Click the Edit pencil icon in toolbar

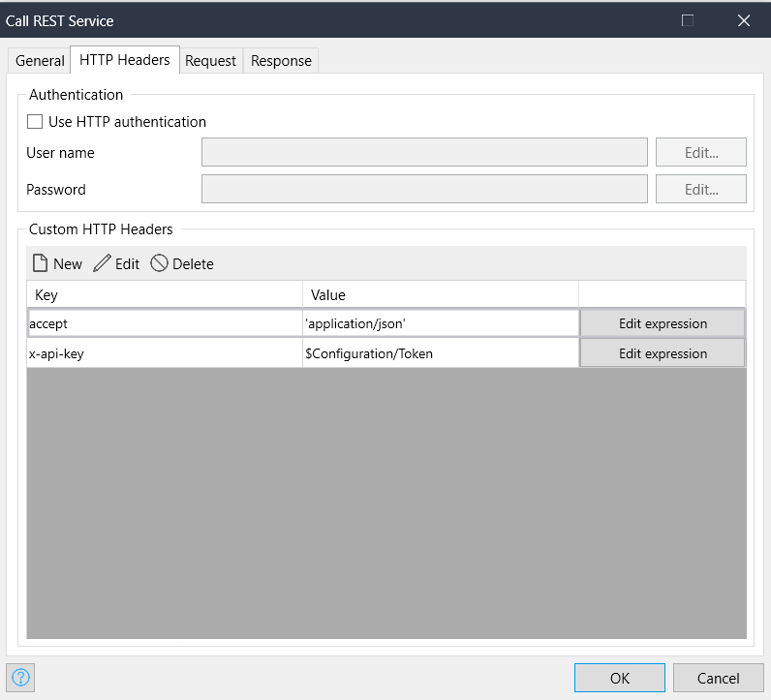coord(102,263)
